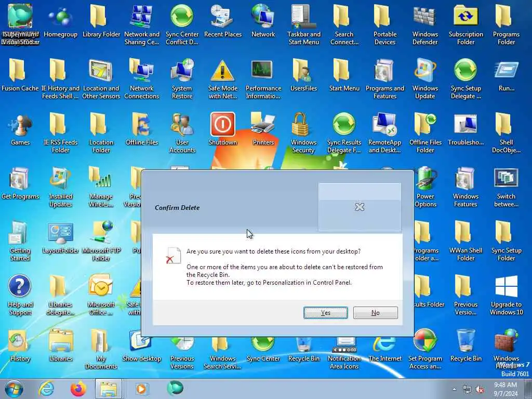
Task: Select RemoteApp and Desktop icon
Action: coord(385,134)
